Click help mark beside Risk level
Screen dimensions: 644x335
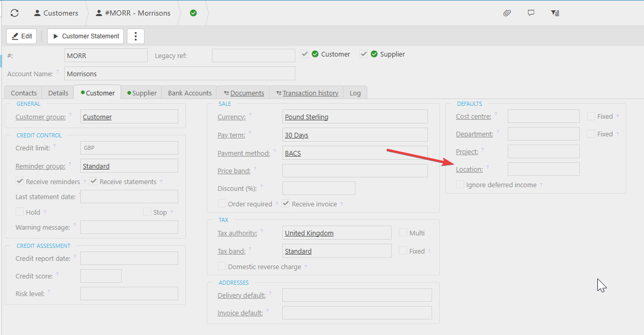tap(49, 291)
